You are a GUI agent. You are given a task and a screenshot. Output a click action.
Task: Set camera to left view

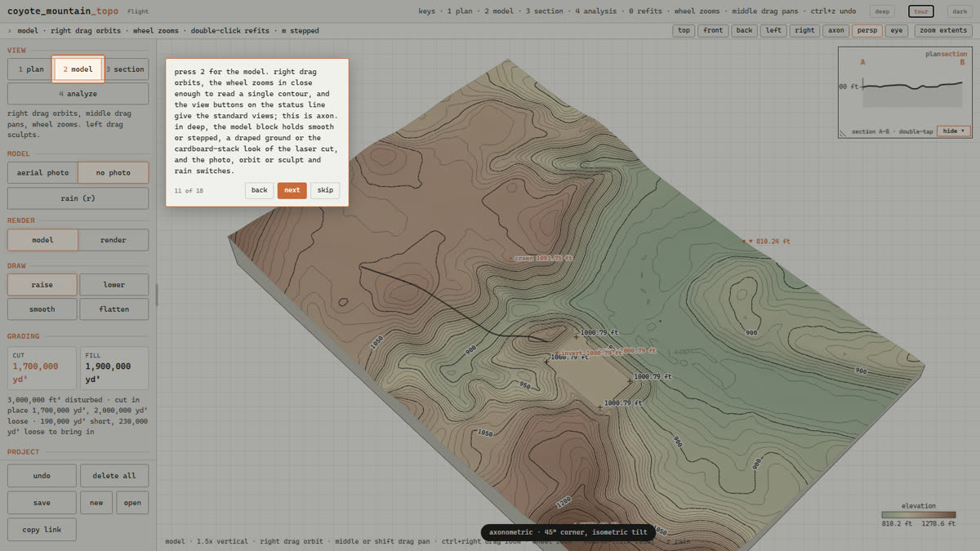pos(773,31)
